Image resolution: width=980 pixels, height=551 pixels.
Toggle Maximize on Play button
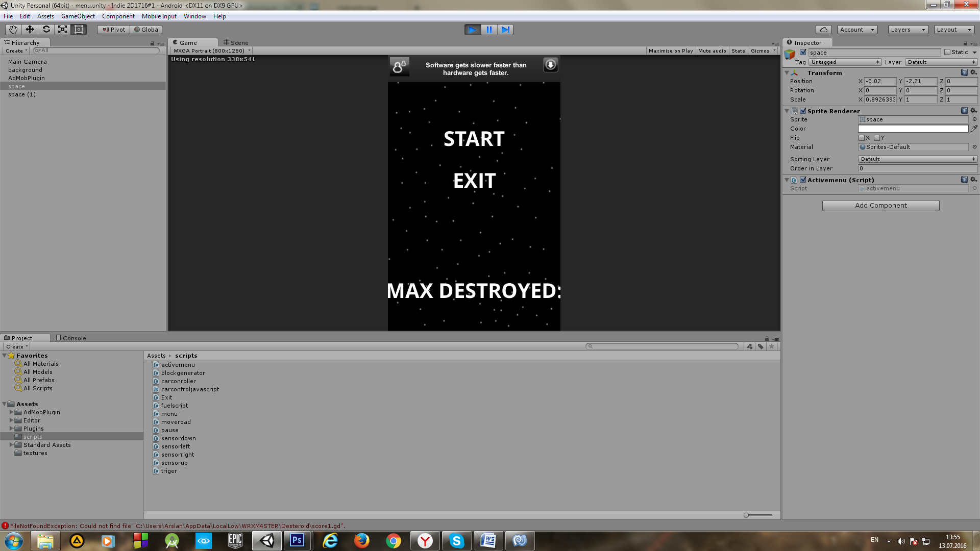[x=670, y=51]
